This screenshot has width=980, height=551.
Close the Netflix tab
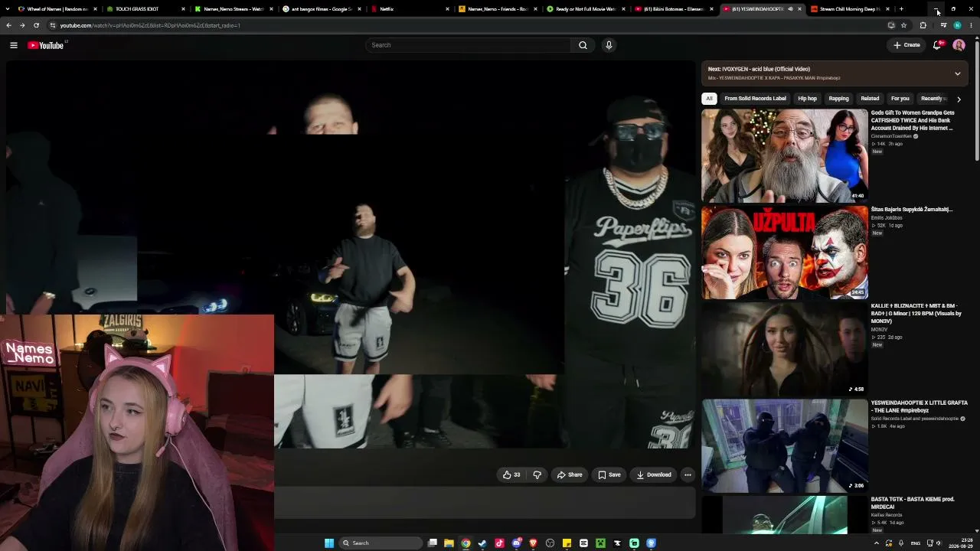tap(449, 9)
